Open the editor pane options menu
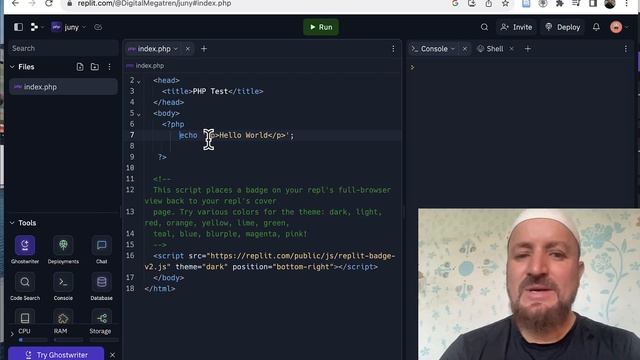 coord(393,49)
